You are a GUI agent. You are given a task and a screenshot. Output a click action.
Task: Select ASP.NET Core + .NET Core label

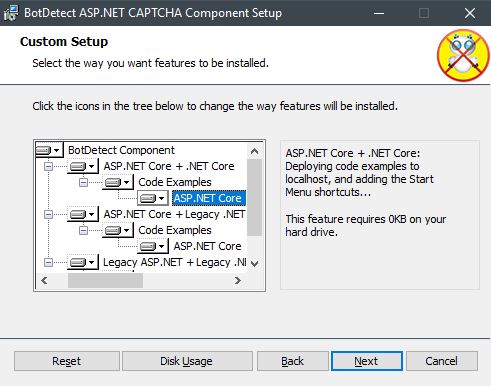(169, 166)
